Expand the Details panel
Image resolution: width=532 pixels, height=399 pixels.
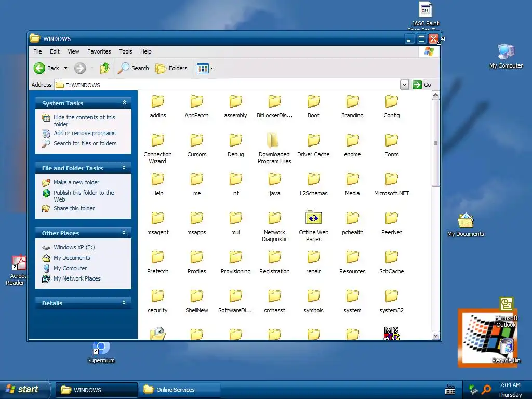124,303
